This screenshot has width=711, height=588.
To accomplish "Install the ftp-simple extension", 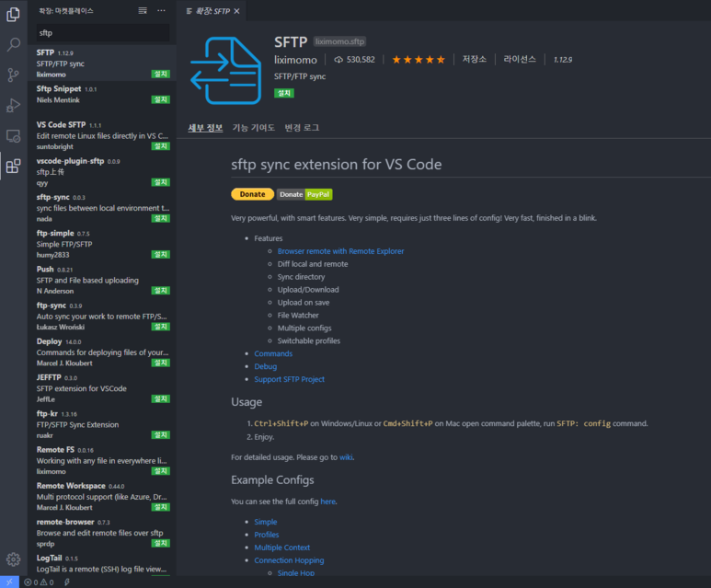I will (x=161, y=255).
